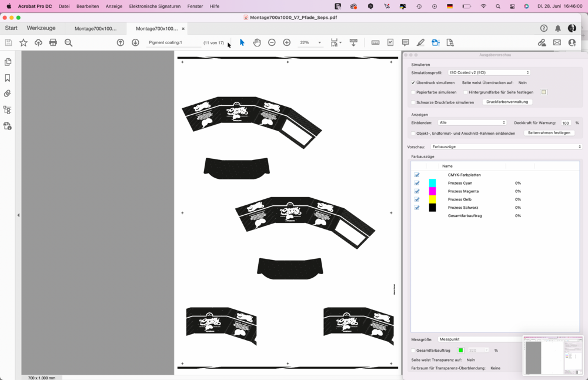Image resolution: width=588 pixels, height=380 pixels.
Task: Open the Vorschau Farbauszüge dropdown
Action: pyautogui.click(x=506, y=146)
